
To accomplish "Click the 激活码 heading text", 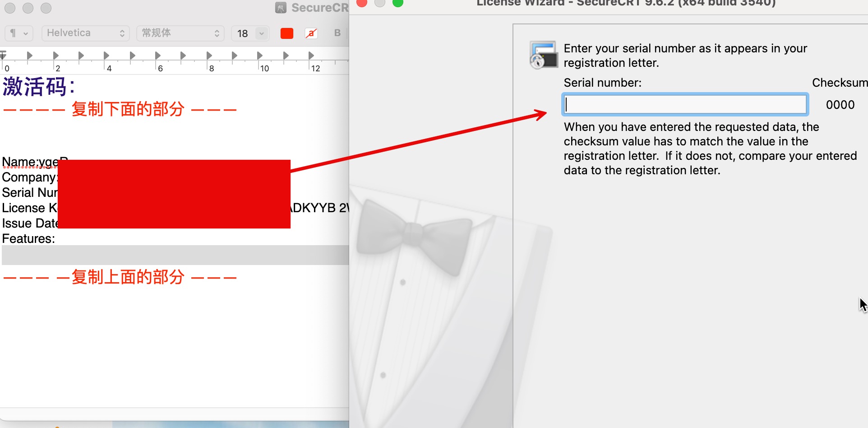I will (x=38, y=87).
